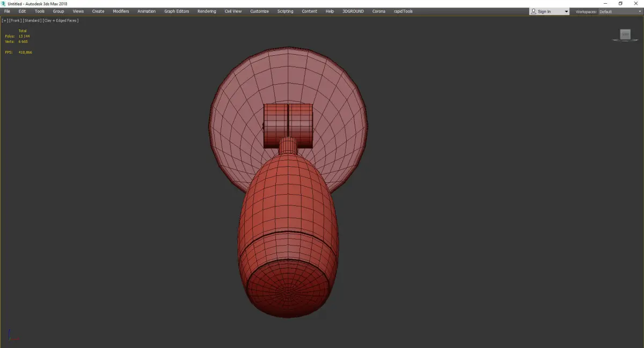Screen dimensions: 644x348
Task: Open the Rendering menu
Action: pos(207,11)
